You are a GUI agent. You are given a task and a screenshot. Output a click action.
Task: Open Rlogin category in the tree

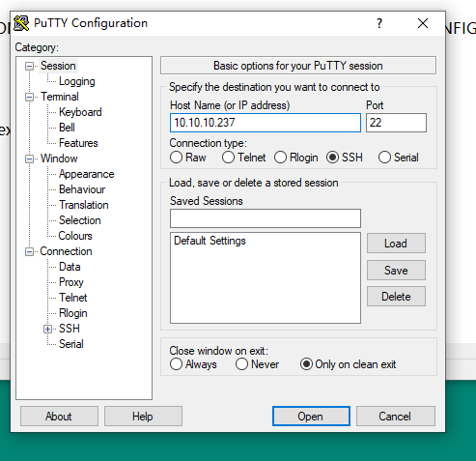(73, 313)
